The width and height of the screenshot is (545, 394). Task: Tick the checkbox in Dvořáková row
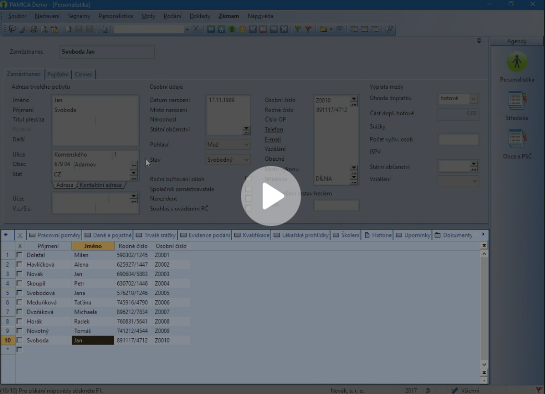tap(19, 312)
